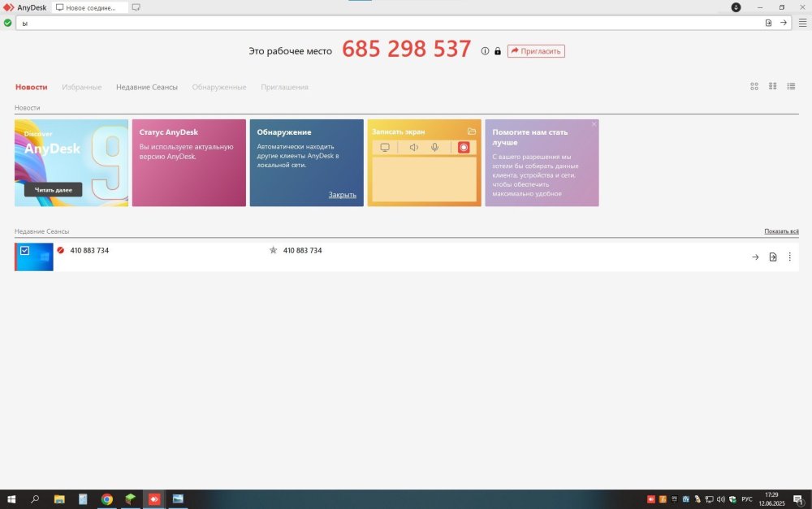The image size is (812, 509).
Task: Open a new session tab with the plus-monitor icon
Action: pyautogui.click(x=136, y=8)
